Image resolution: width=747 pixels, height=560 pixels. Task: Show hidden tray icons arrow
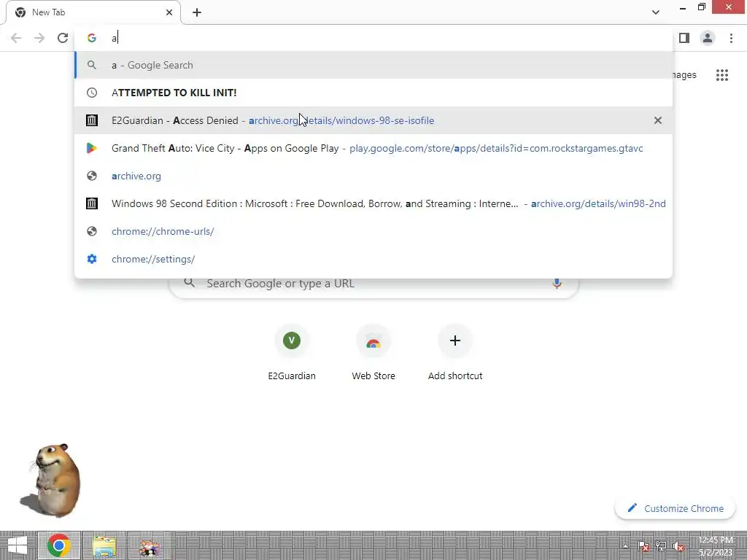[x=625, y=546]
